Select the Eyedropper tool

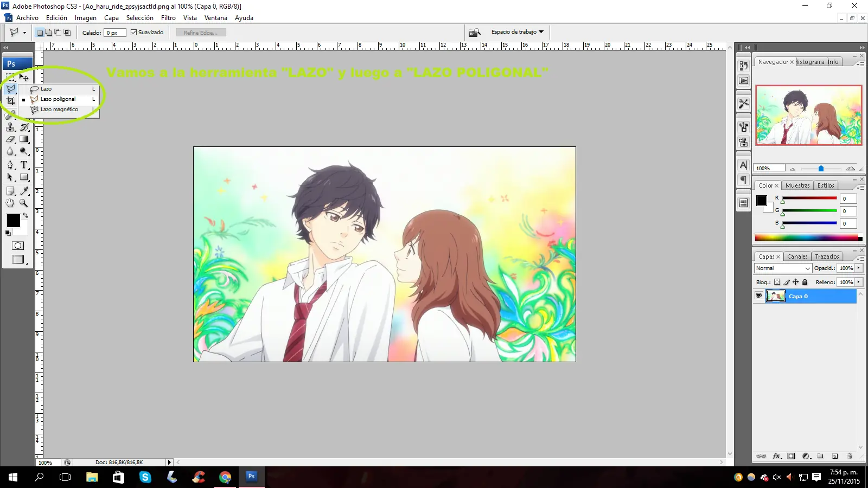(24, 191)
